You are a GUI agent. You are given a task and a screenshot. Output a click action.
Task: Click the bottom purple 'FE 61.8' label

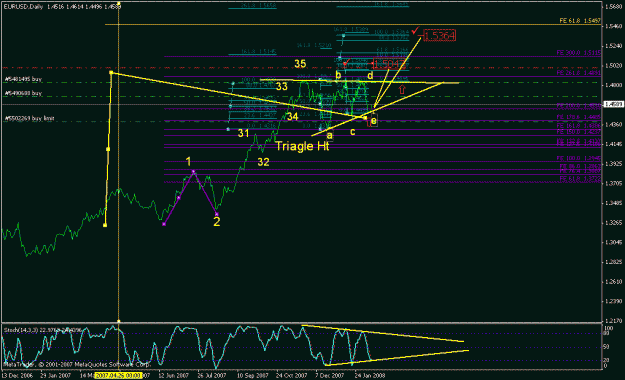pos(580,179)
